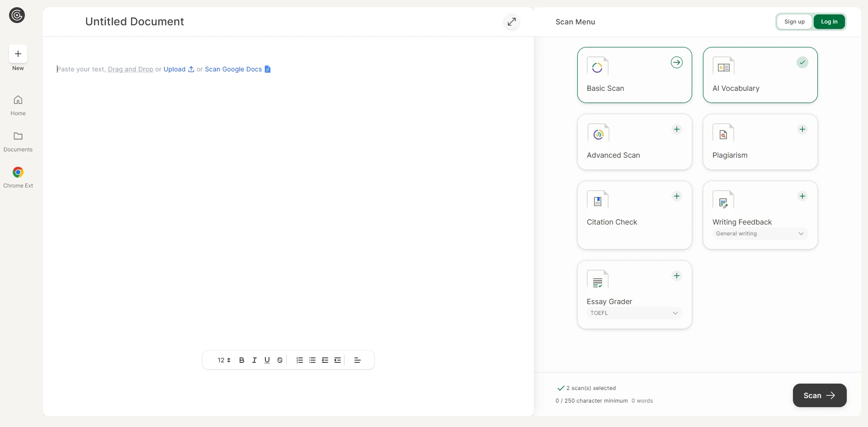This screenshot has height=427, width=868.
Task: Expand the document editor to fullscreen
Action: click(x=512, y=22)
